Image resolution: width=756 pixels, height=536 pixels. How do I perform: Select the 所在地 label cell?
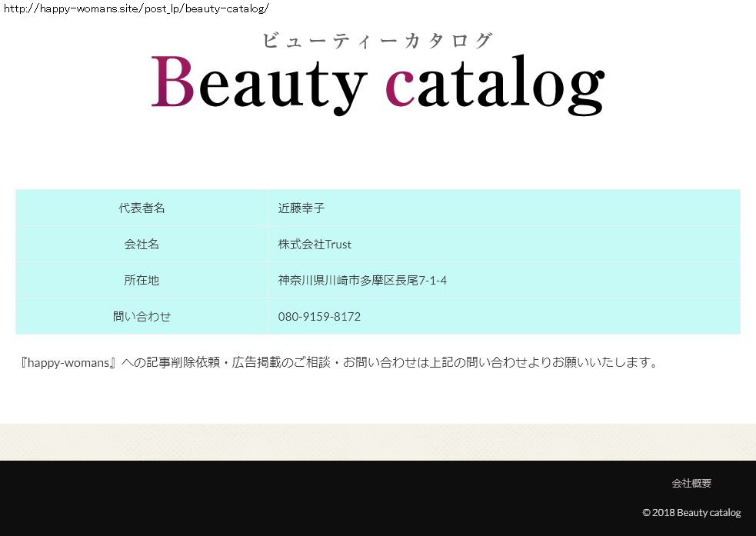(x=142, y=281)
